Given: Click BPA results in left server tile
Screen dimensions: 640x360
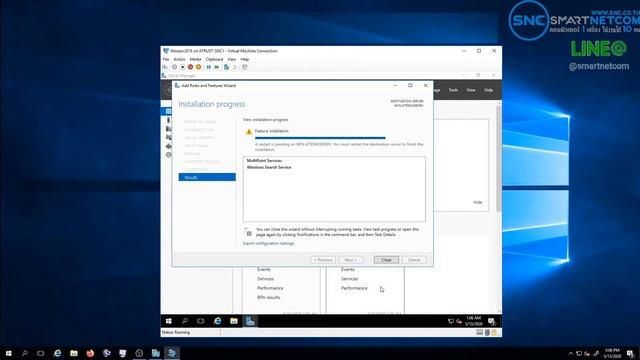Looking at the screenshot, I should pos(269,297).
